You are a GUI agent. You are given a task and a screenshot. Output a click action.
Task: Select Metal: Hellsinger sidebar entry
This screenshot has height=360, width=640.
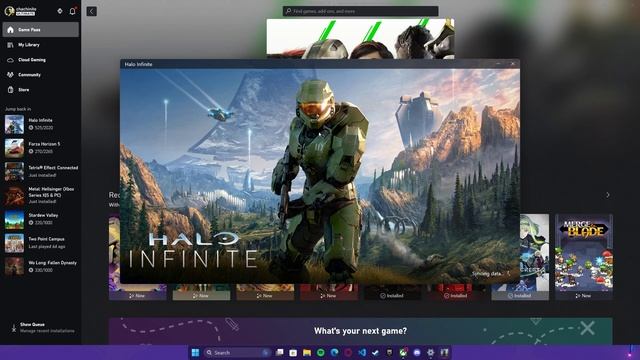tap(40, 196)
